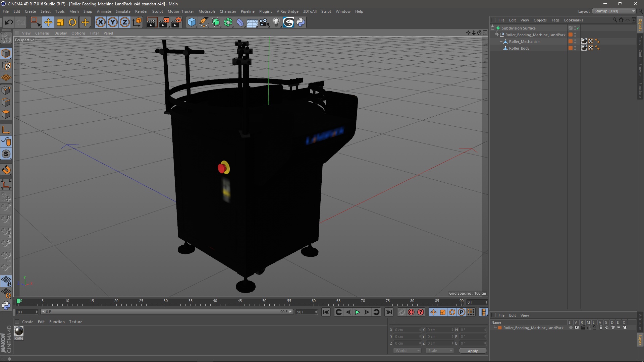
Task: Collapse Roller_Feeding_Machine_LandPack node
Action: pos(496,35)
